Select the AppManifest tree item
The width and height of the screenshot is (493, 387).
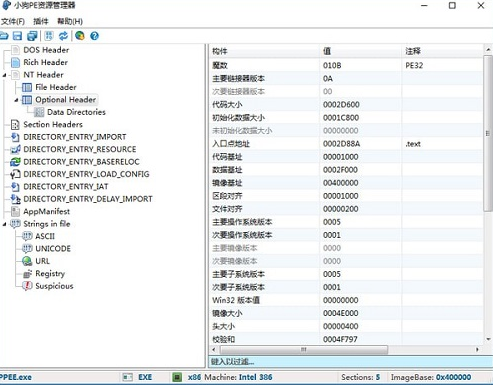46,211
